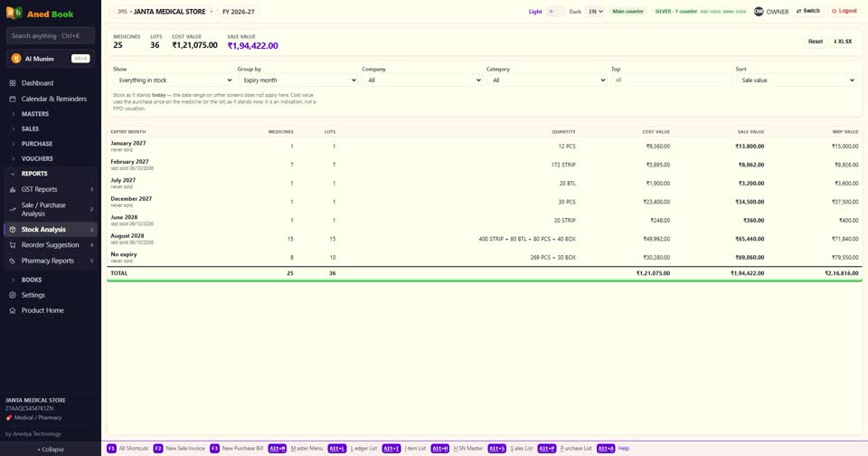Open Al Munim assistant avatar icon

point(16,59)
